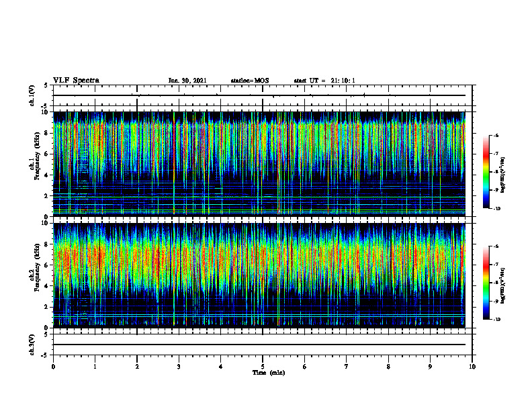
Task: Click the ch.1 voltage waveform trace
Action: pos(259,95)
